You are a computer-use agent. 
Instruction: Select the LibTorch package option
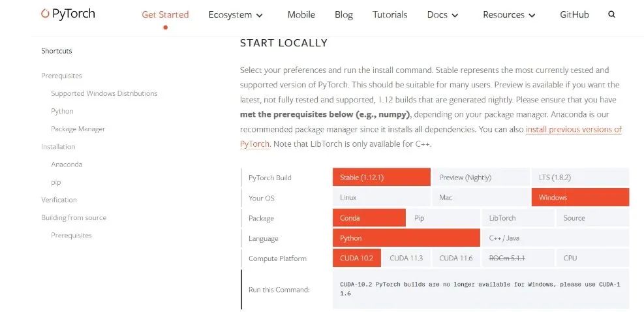click(x=517, y=218)
